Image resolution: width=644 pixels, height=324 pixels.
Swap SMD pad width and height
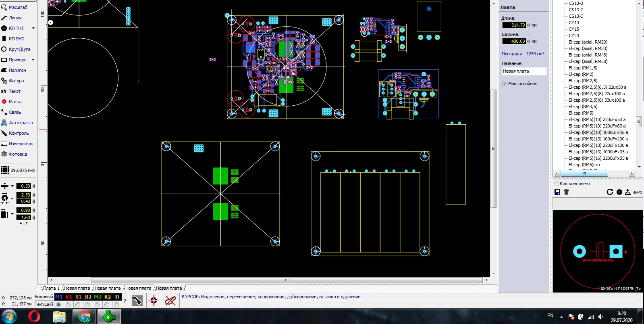pyautogui.click(x=24, y=223)
